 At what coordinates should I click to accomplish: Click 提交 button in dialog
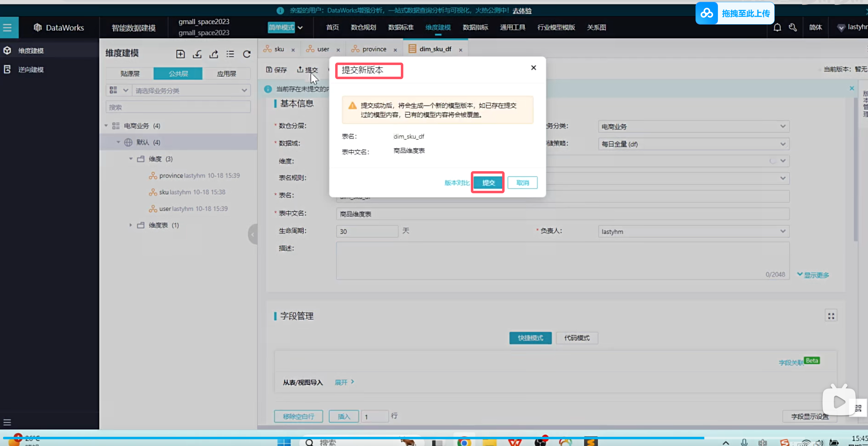click(x=488, y=183)
